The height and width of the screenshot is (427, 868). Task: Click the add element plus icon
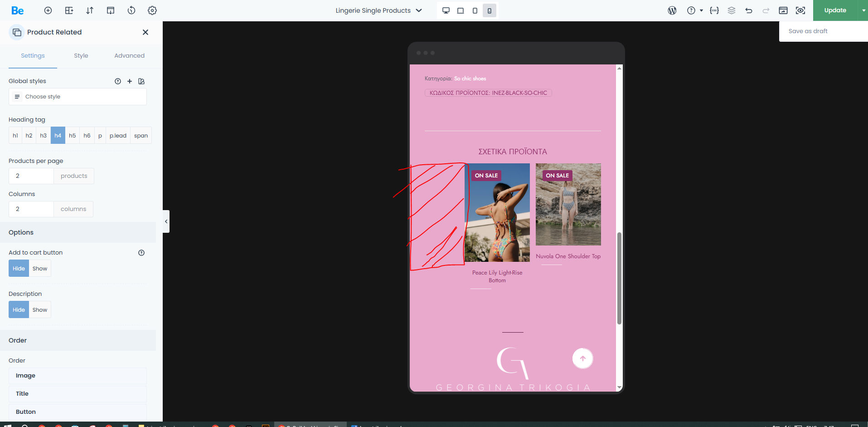[x=48, y=10]
